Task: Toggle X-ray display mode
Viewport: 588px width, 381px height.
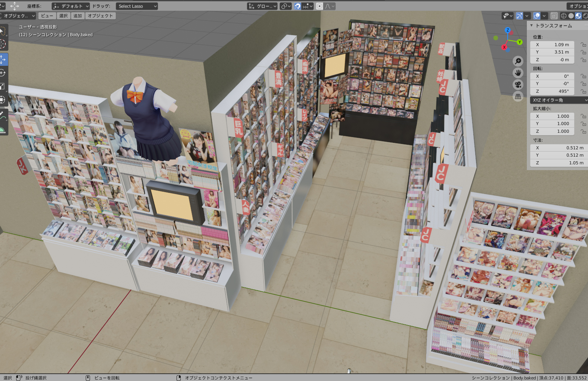Action: click(554, 16)
